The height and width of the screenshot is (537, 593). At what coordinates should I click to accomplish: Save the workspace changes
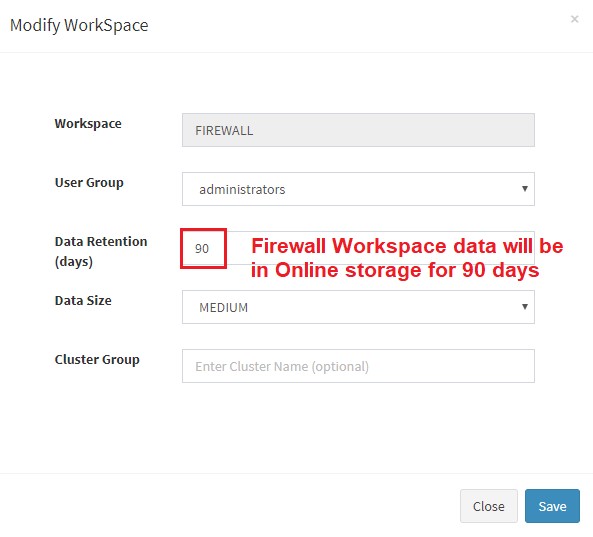pyautogui.click(x=552, y=506)
